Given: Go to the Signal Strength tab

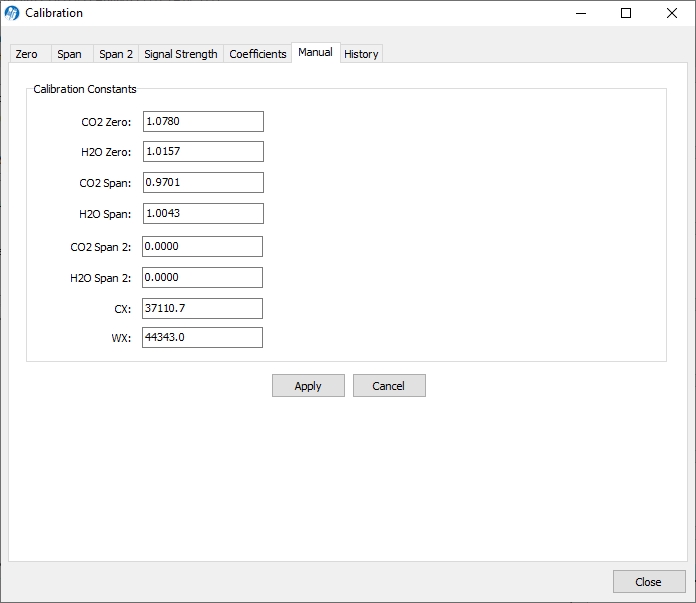Looking at the screenshot, I should point(180,54).
